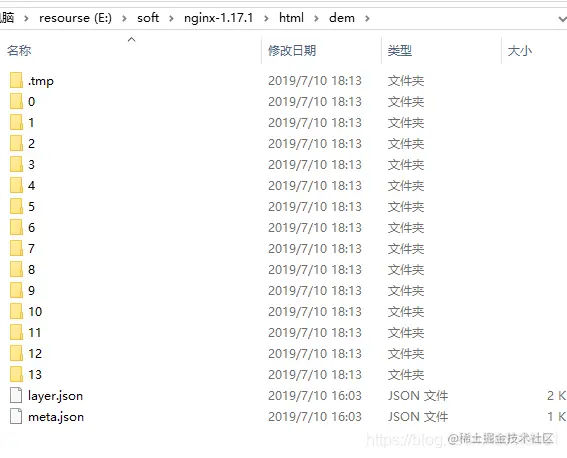The image size is (567, 458).
Task: Click the folder name 8
Action: tap(31, 269)
